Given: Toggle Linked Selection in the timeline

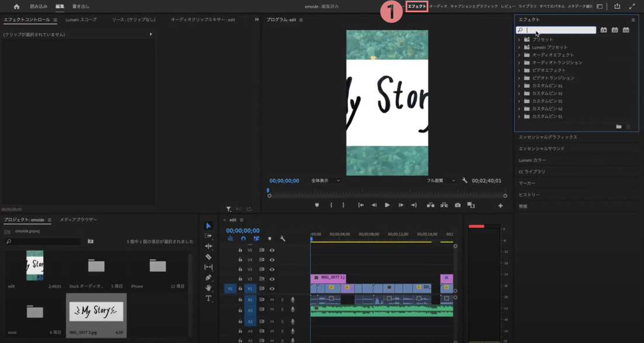Looking at the screenshot, I should [x=257, y=238].
